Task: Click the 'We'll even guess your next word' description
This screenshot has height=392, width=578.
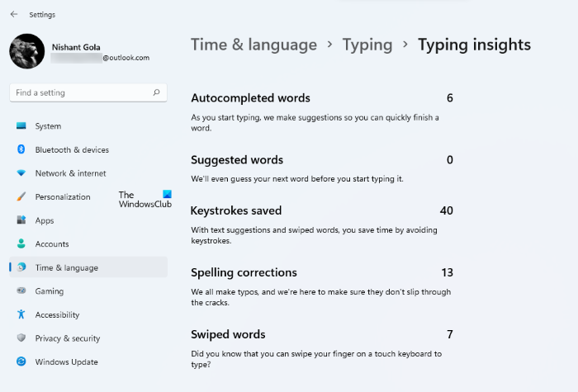Action: coord(297,179)
